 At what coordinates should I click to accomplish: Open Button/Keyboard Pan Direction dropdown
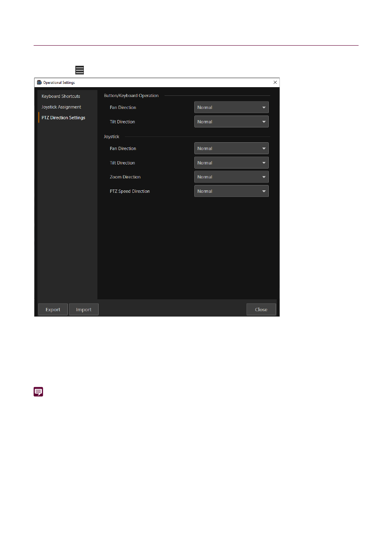tap(231, 107)
